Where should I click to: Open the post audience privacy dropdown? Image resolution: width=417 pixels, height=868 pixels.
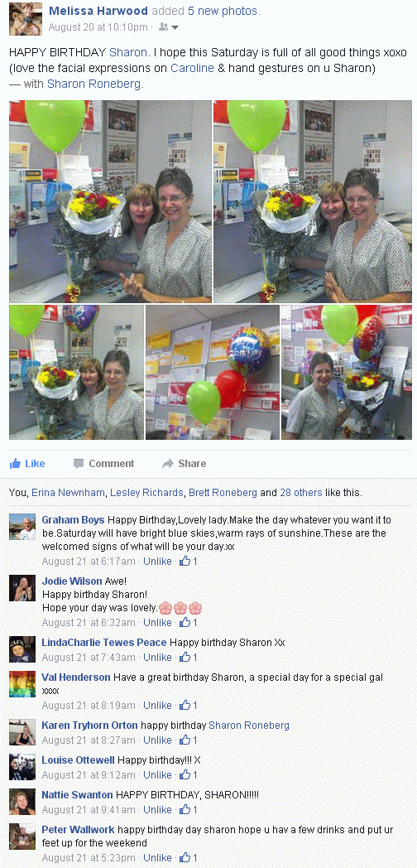[169, 27]
